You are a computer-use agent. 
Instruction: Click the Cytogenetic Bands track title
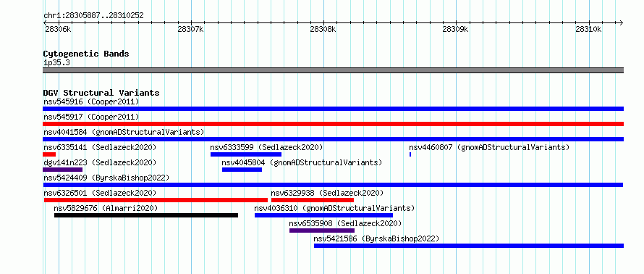click(86, 54)
